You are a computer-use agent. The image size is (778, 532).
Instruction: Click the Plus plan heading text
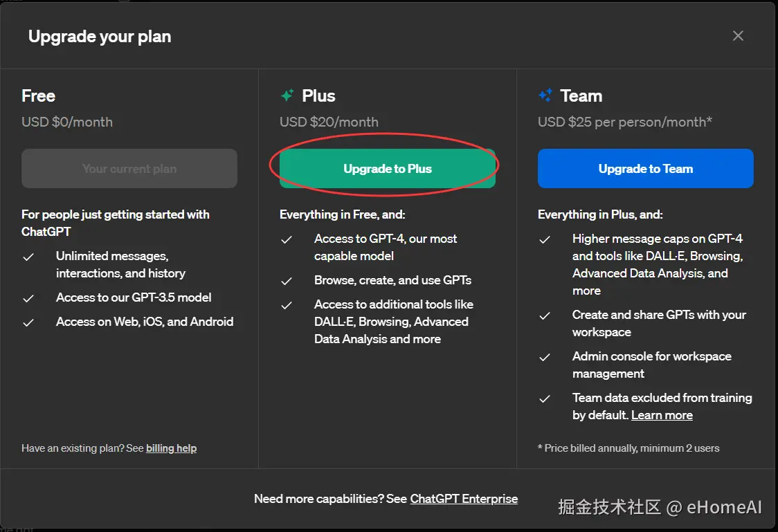click(318, 95)
